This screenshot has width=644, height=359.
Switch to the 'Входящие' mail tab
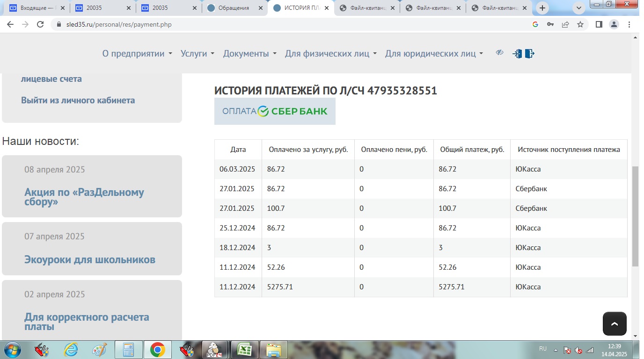pos(37,8)
